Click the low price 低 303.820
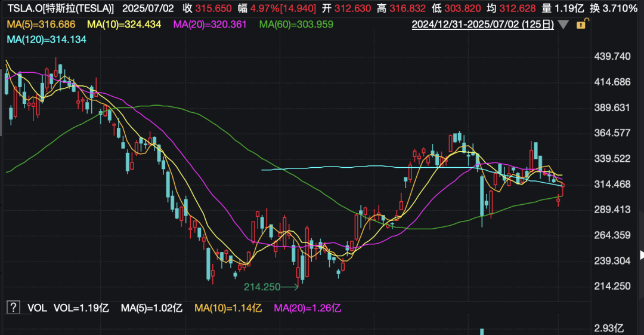644x335 pixels. [x=456, y=8]
